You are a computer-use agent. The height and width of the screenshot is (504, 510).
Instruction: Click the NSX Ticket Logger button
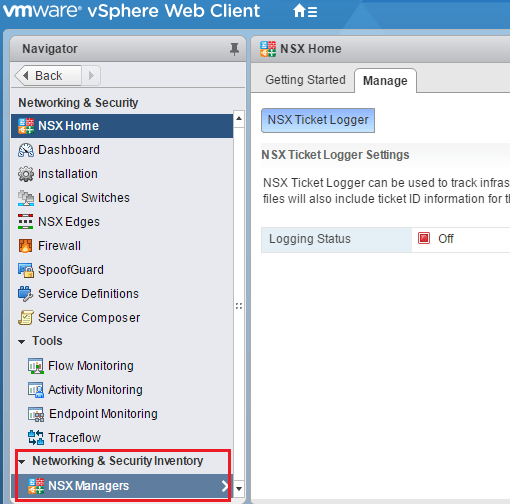click(x=318, y=120)
